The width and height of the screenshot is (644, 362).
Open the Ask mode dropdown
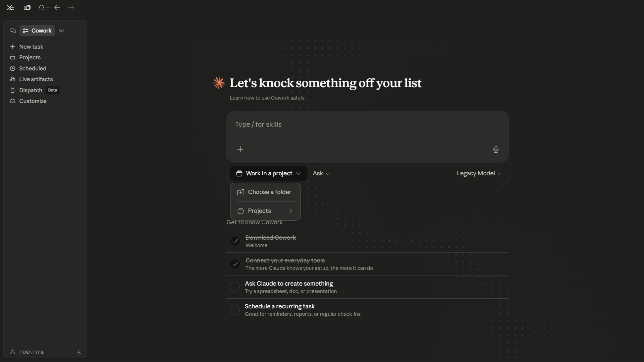[x=321, y=173]
